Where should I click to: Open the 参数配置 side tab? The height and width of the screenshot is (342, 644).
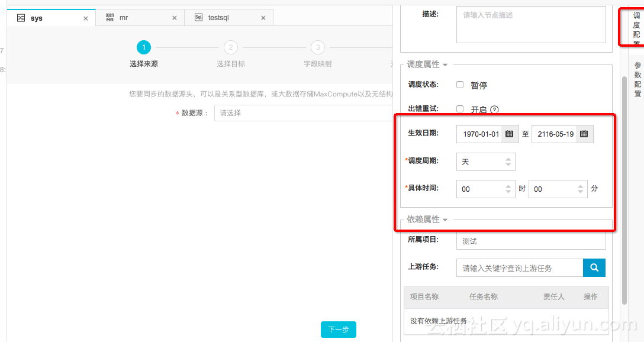[x=637, y=79]
